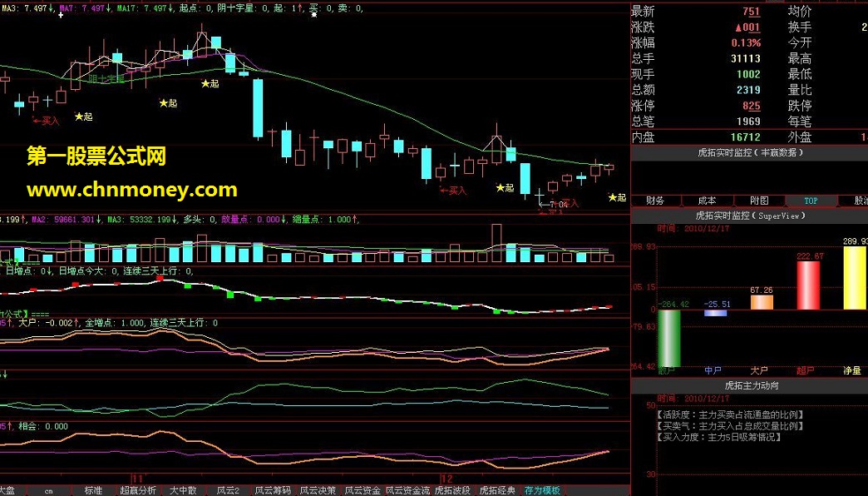Click the 相会: 0.000 readout
The width and height of the screenshot is (868, 496).
43,426
